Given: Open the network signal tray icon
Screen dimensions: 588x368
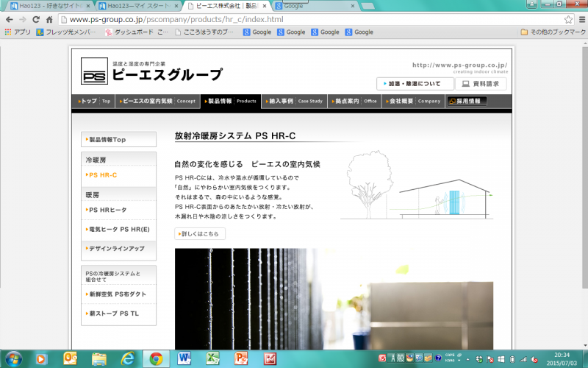Looking at the screenshot, I should coord(523,359).
